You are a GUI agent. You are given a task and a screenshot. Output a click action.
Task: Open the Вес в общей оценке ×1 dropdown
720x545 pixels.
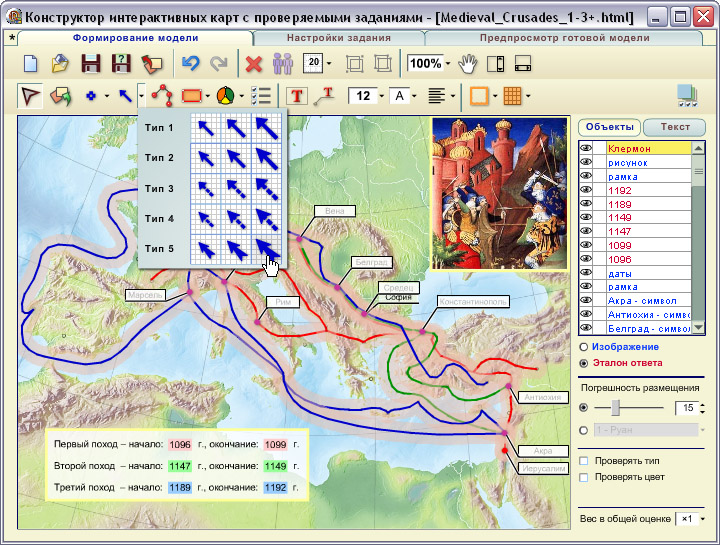point(703,519)
